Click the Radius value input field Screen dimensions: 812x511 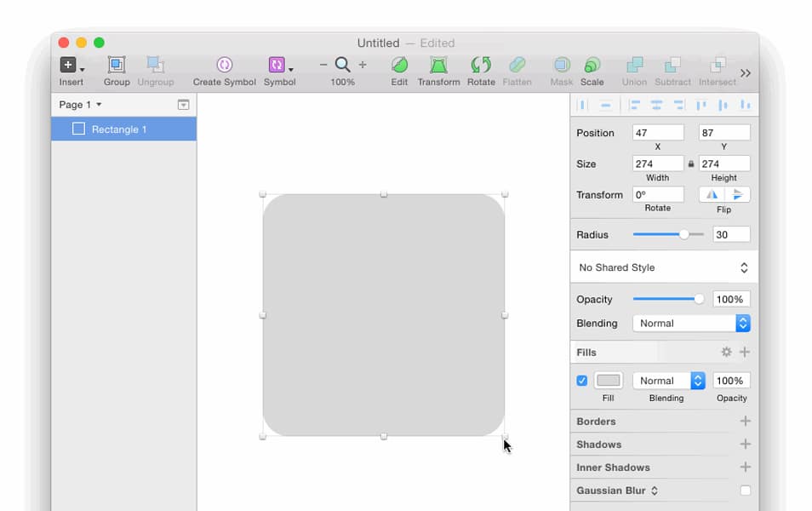click(x=731, y=234)
